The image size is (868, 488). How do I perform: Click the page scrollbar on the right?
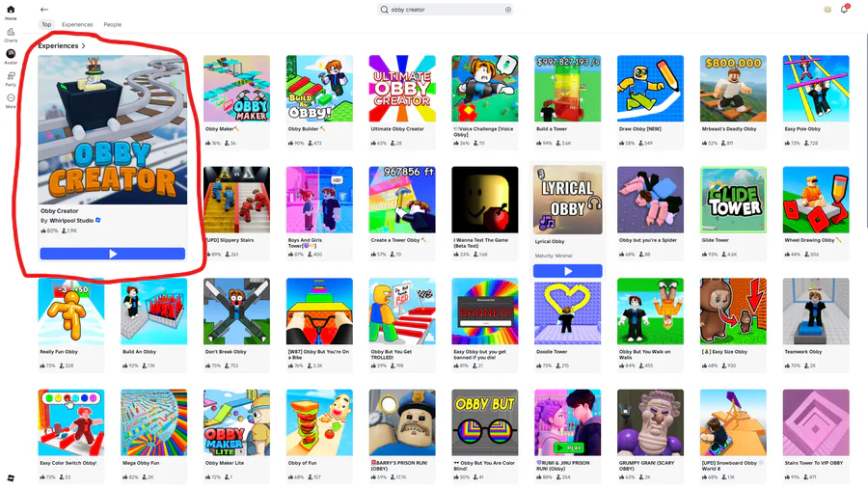865,130
